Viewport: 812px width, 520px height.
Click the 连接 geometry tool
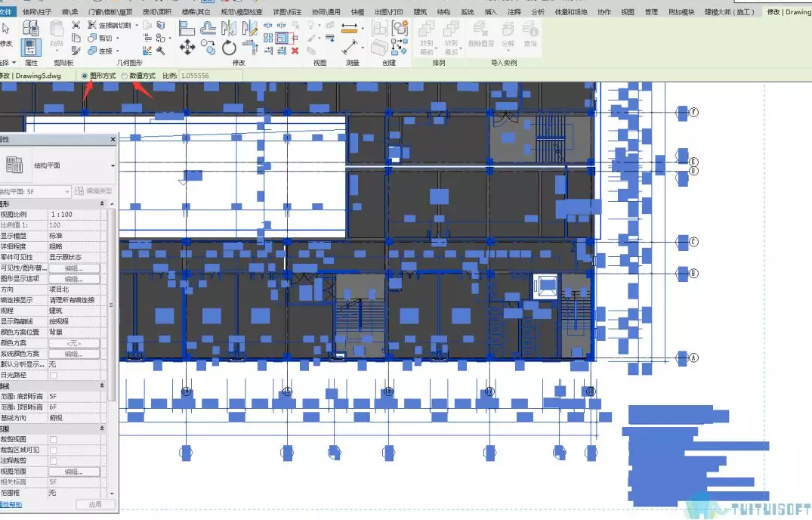(100, 51)
